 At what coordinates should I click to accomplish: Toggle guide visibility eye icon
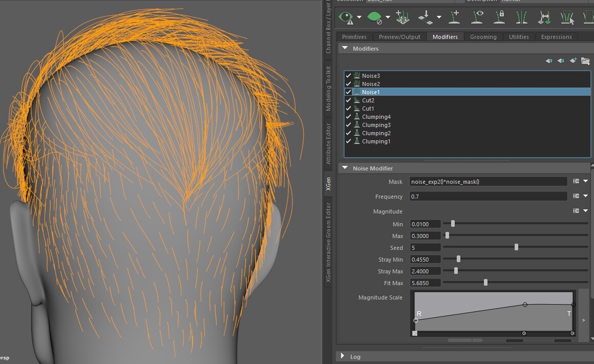[477, 17]
